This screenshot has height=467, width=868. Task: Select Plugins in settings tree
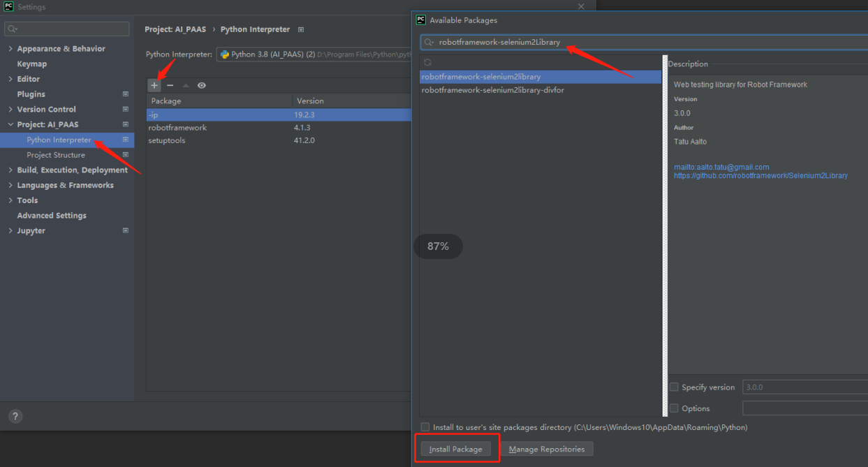[x=31, y=94]
